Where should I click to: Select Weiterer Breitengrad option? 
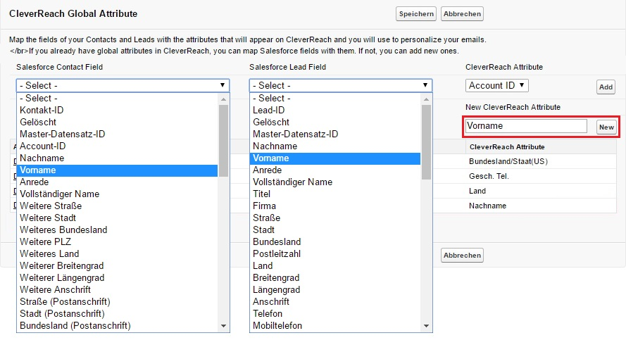coord(117,266)
